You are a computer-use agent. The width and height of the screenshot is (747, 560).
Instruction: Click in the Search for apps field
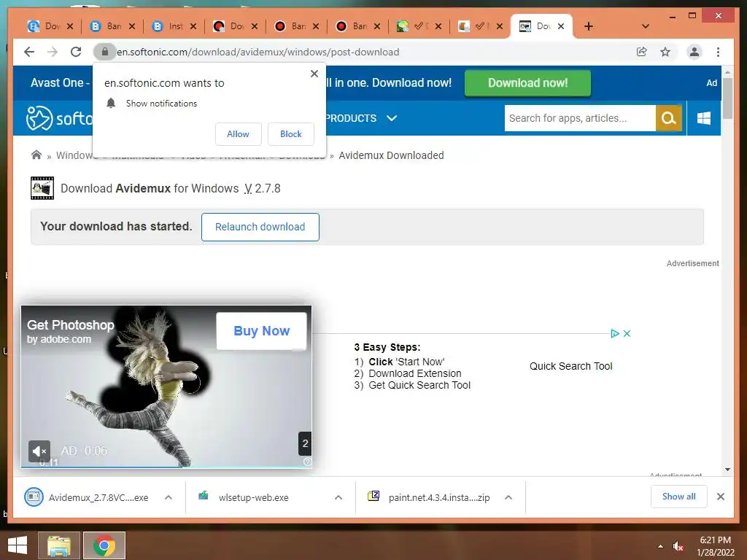point(580,118)
